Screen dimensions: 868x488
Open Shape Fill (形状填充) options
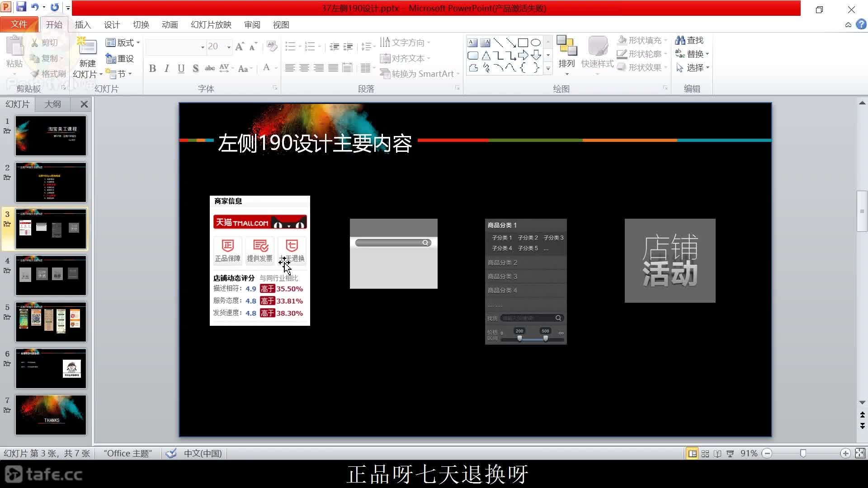(x=642, y=40)
